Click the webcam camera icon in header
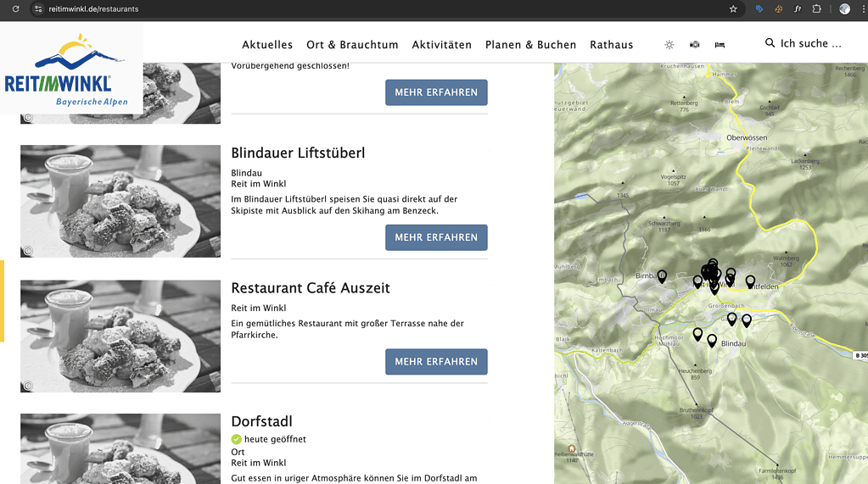 point(694,44)
